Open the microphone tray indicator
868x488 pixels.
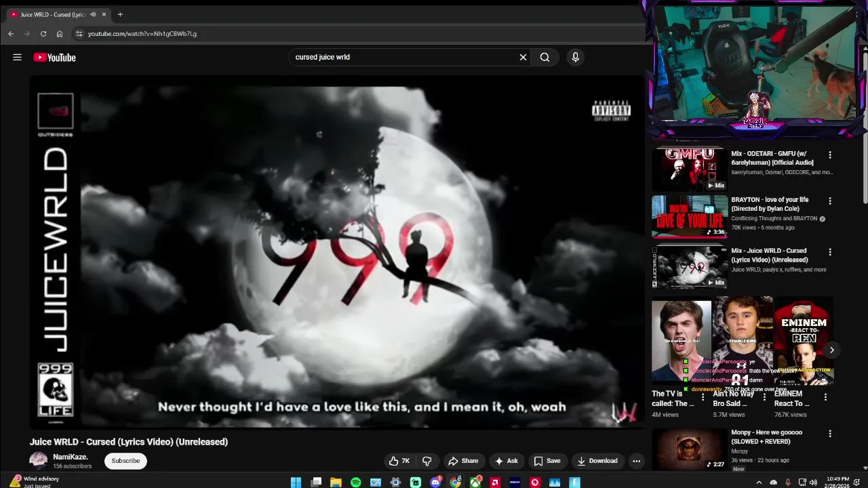click(x=787, y=483)
